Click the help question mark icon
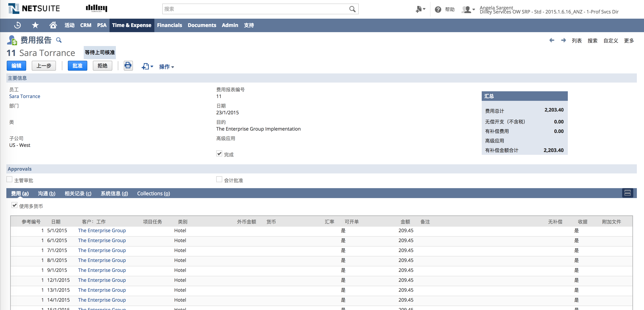This screenshot has height=310, width=644. [438, 10]
